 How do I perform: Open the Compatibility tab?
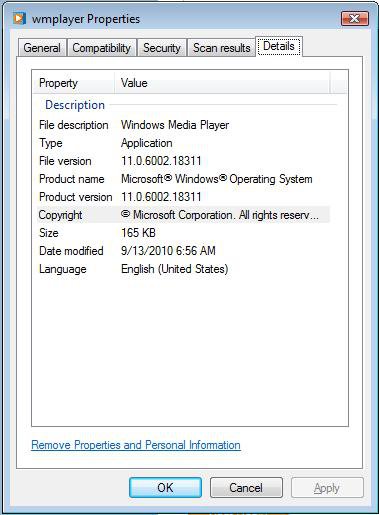[101, 48]
